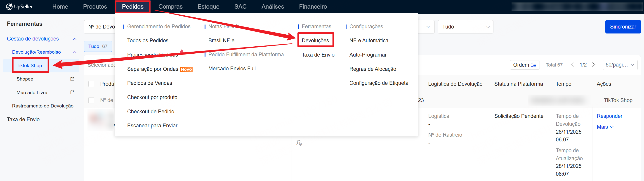Image resolution: width=644 pixels, height=181 pixels.
Task: Click the user assignment icon
Action: pos(299,143)
